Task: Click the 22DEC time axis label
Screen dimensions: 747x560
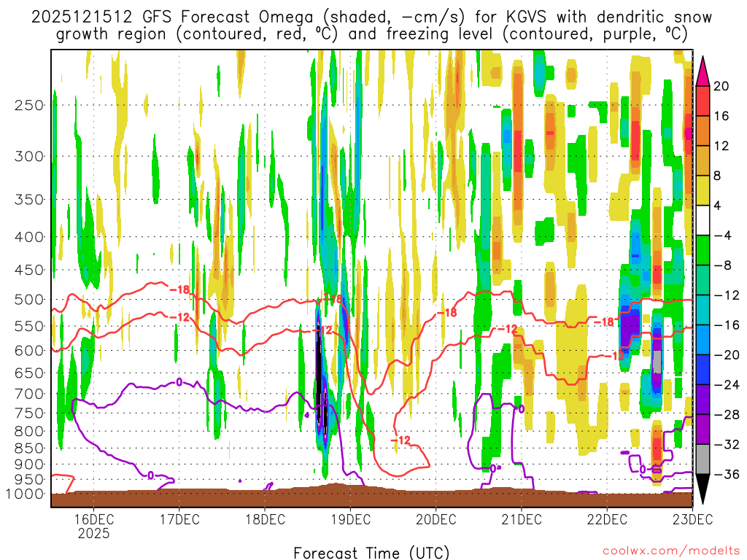Action: tap(607, 518)
